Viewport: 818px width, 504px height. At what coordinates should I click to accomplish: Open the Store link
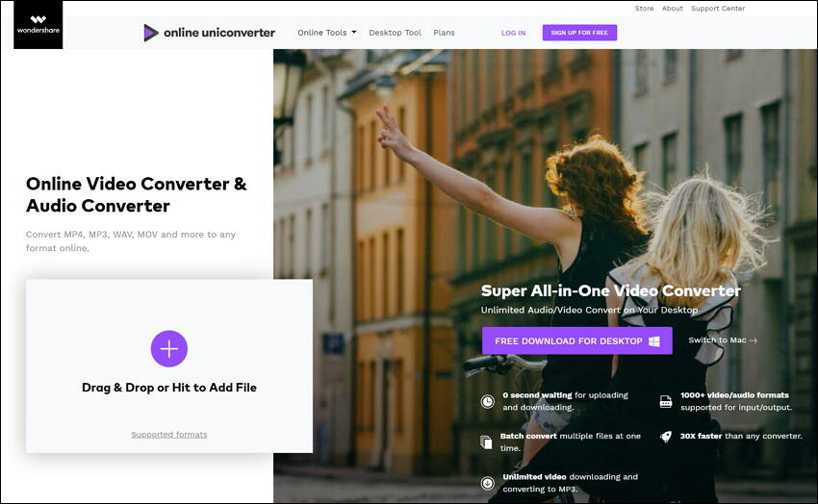click(x=644, y=9)
